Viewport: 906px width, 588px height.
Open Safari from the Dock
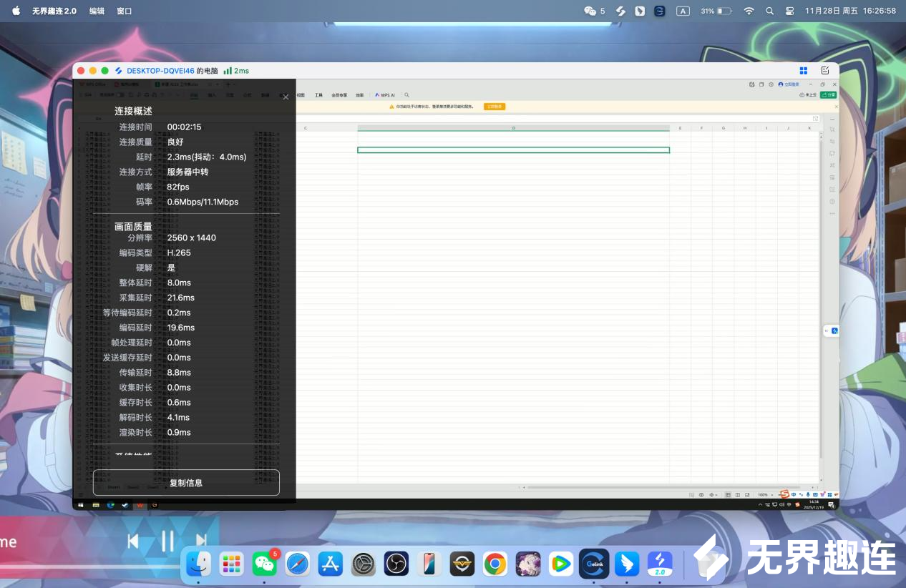point(298,564)
